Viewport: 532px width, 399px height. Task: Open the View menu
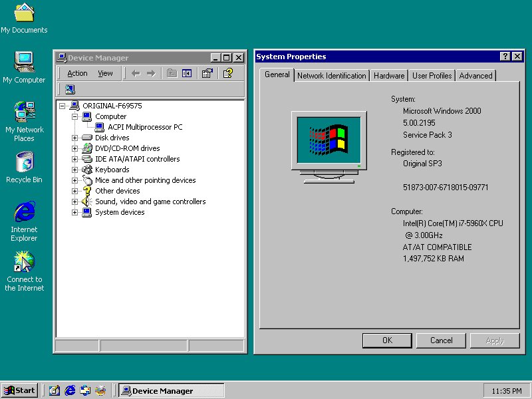pyautogui.click(x=105, y=73)
